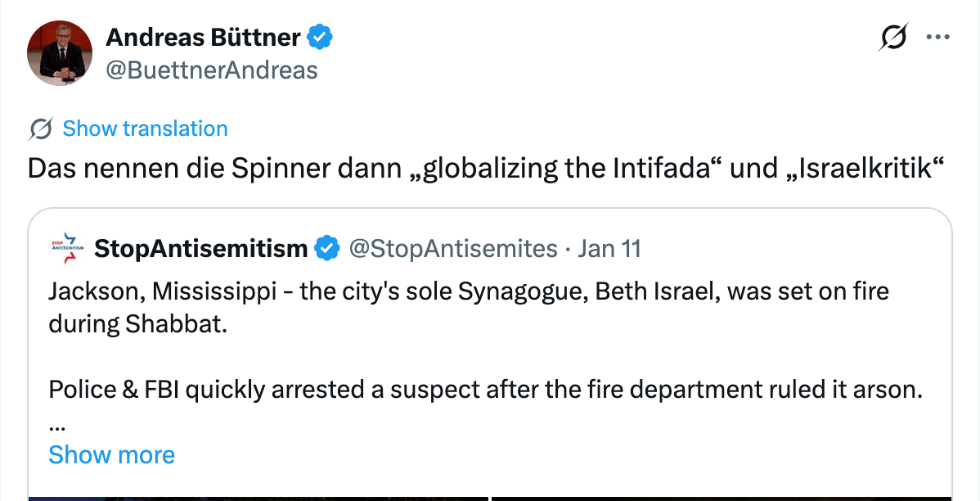The height and width of the screenshot is (501, 980).
Task: Click the Andreas Büttner display name
Action: (205, 37)
